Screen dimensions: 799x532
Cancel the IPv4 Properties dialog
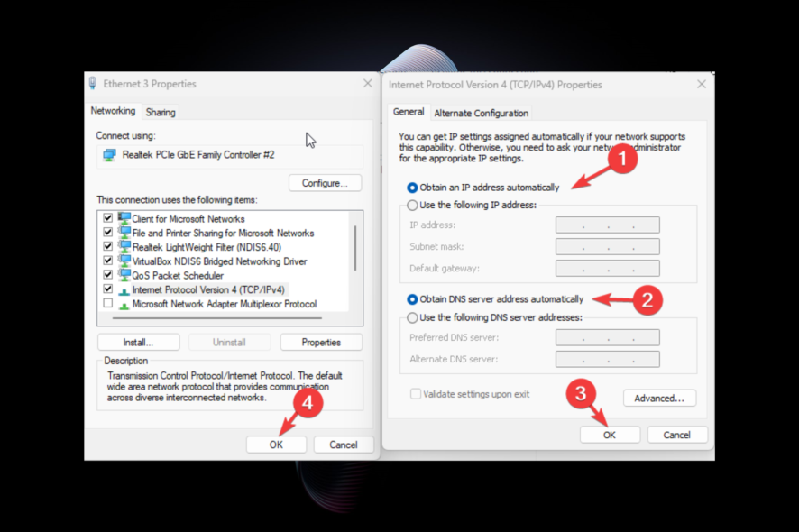tap(676, 435)
